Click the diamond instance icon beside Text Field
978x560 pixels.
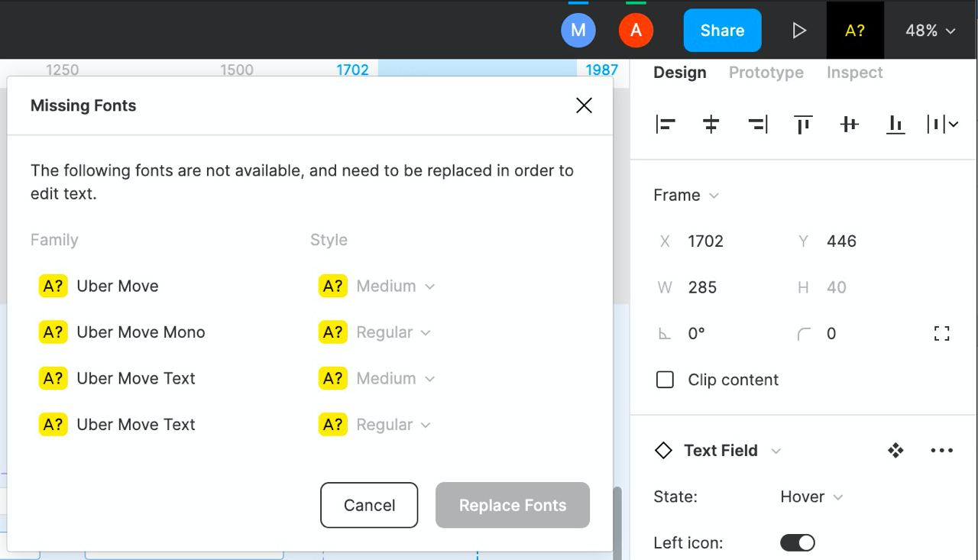click(663, 451)
